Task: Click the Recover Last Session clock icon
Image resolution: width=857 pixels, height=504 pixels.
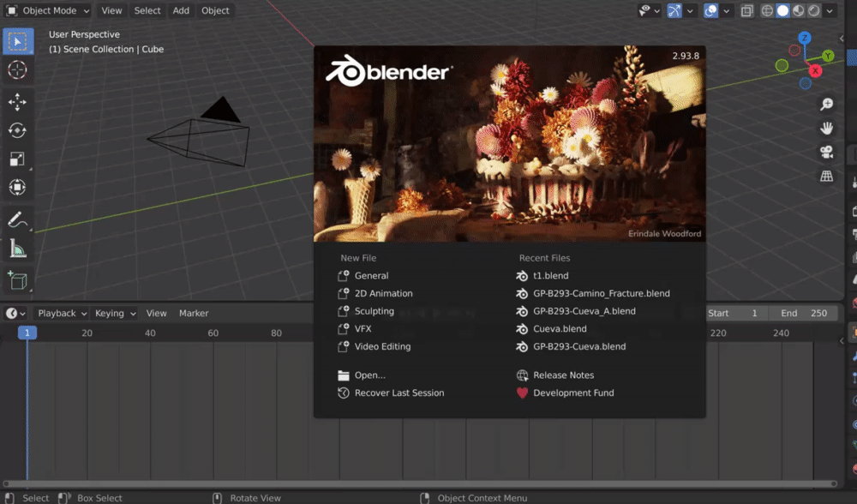Action: tap(344, 393)
